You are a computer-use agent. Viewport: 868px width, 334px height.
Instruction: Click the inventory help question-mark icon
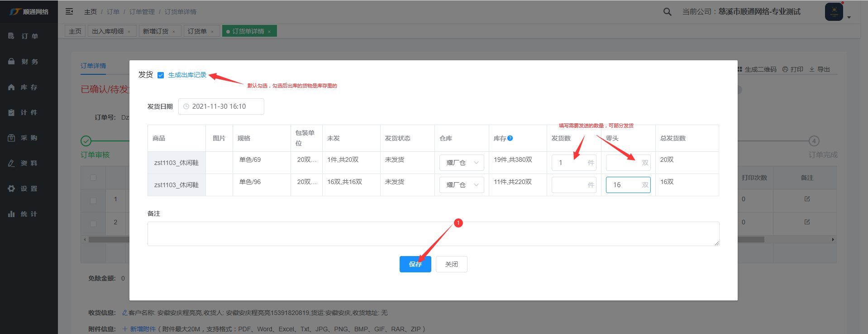point(510,138)
